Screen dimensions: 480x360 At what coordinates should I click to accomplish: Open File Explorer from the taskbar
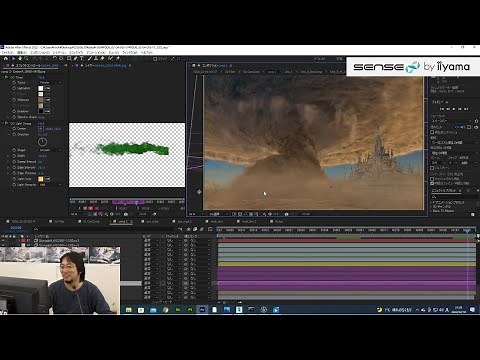129,310
